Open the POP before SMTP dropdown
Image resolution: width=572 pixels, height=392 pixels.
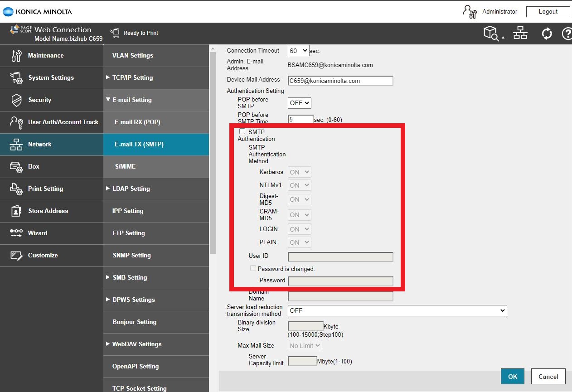pyautogui.click(x=300, y=103)
